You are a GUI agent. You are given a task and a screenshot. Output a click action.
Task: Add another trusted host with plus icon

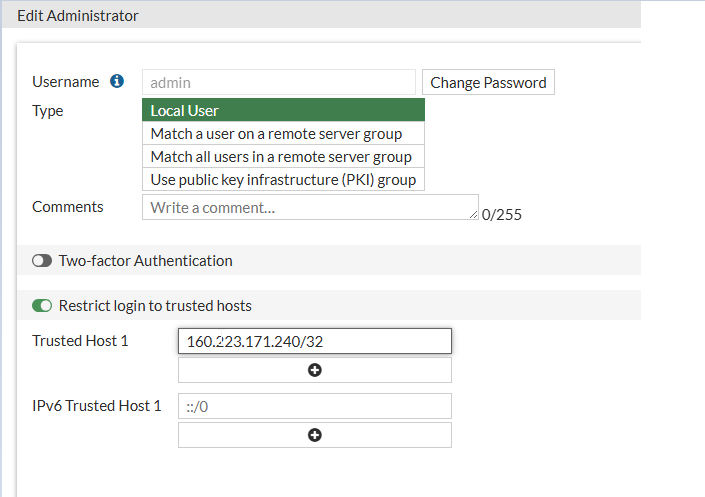[314, 370]
